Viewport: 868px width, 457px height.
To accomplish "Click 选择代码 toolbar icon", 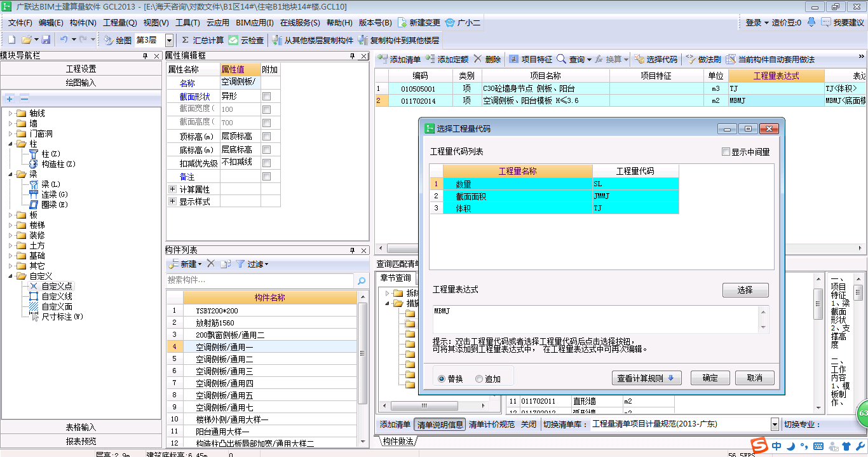I will (x=639, y=59).
